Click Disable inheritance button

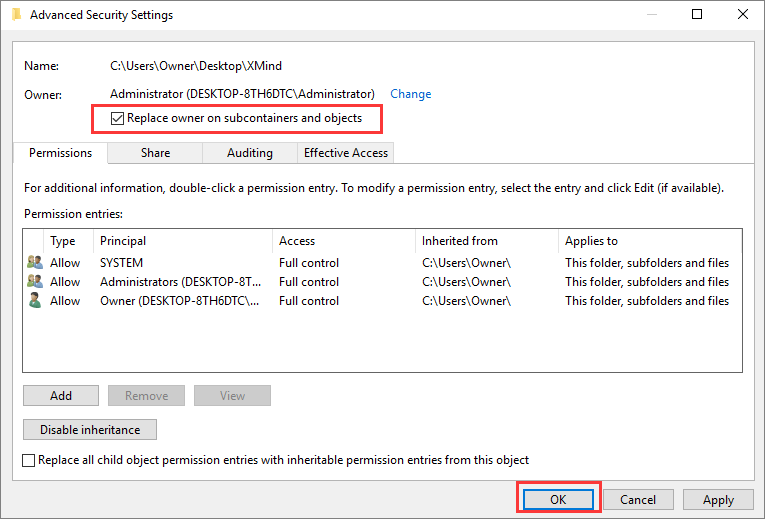tap(90, 430)
